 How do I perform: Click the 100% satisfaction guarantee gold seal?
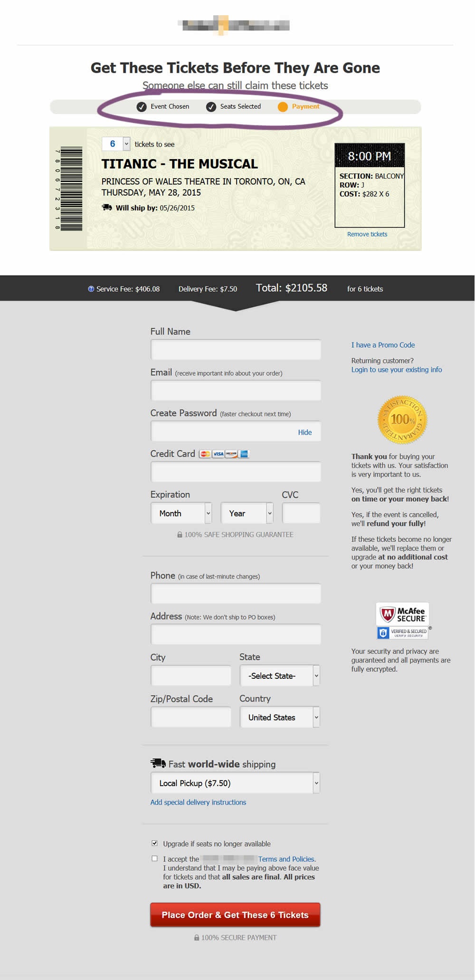click(402, 420)
